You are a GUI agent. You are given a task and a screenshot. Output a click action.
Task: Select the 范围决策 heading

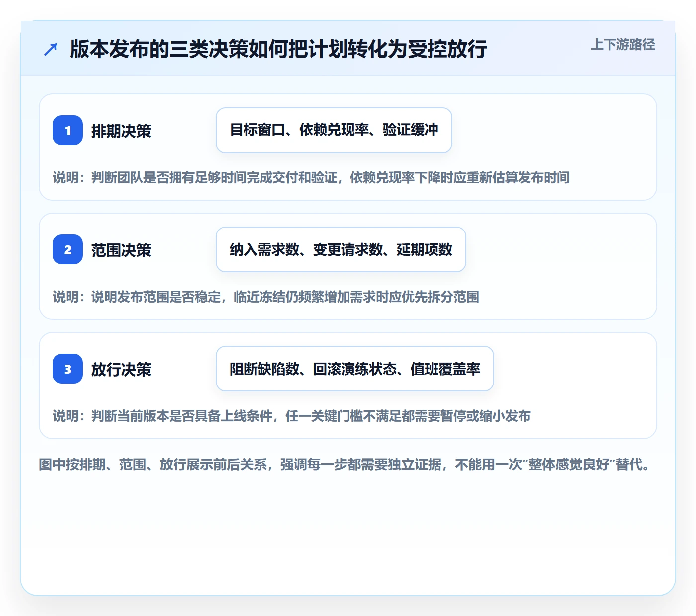[x=121, y=250]
